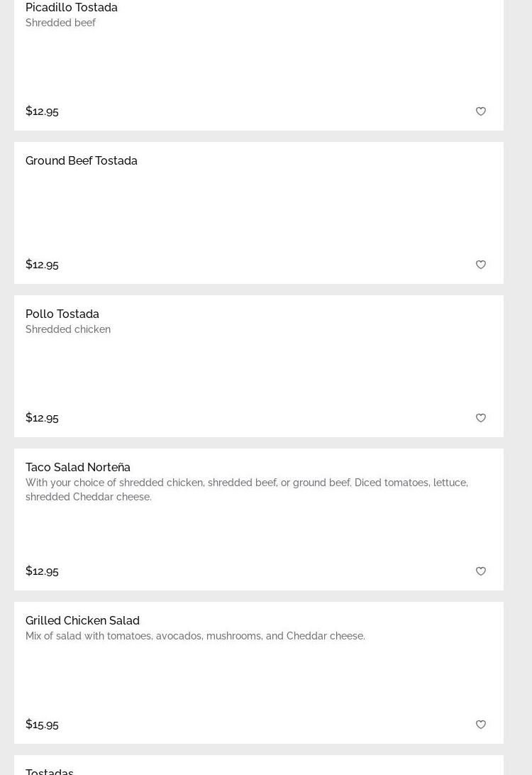This screenshot has height=775, width=532.
Task: Open Pollo Tostada menu item
Action: tap(62, 314)
